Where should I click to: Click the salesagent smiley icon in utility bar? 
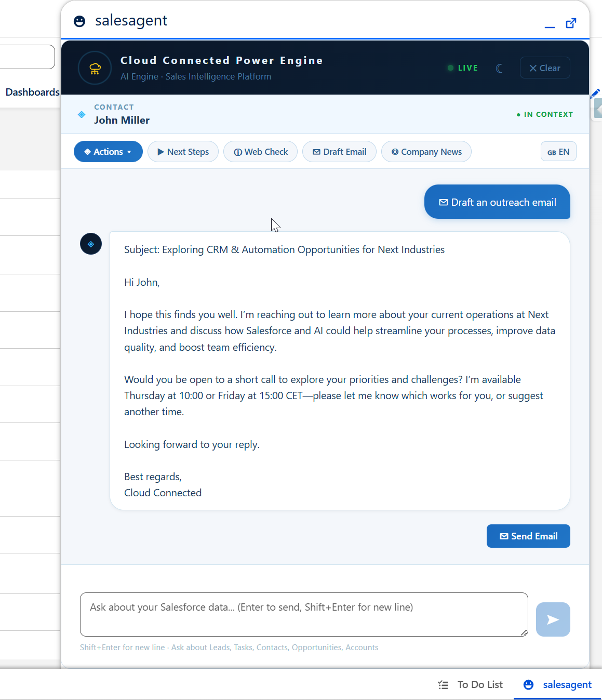[528, 685]
